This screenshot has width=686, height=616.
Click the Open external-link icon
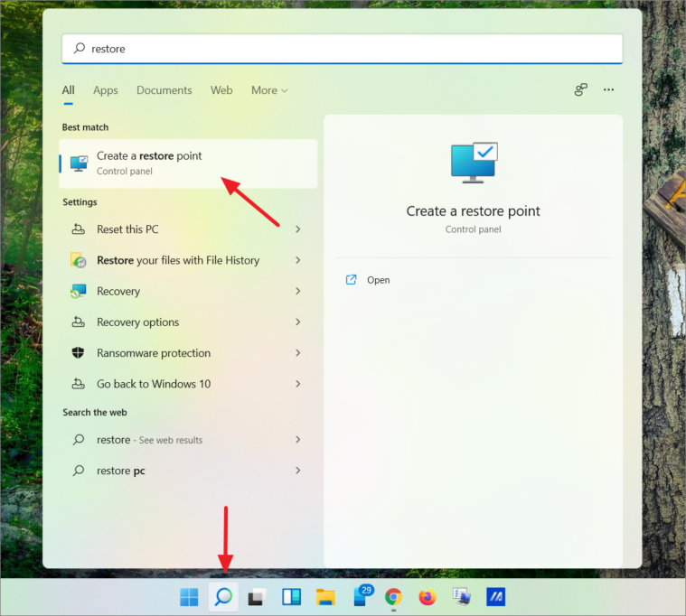pos(352,280)
